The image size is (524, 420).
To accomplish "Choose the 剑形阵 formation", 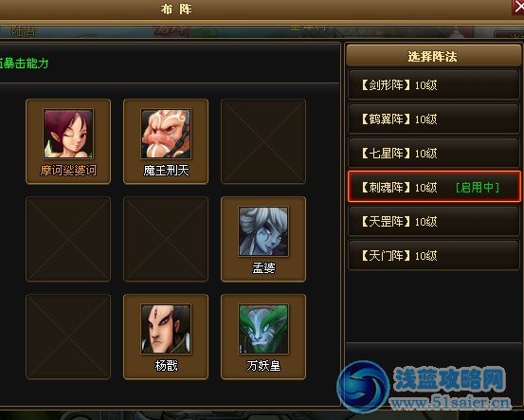I will click(434, 84).
